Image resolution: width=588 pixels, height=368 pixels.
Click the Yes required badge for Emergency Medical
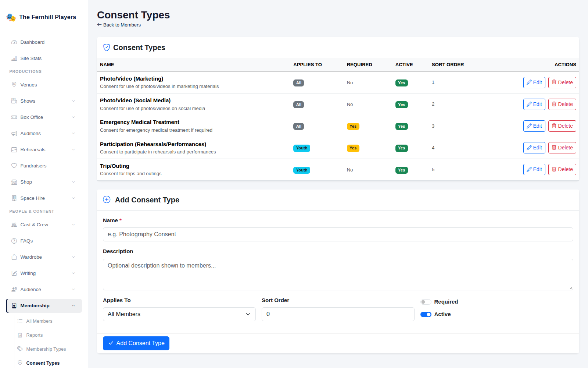[x=353, y=127]
